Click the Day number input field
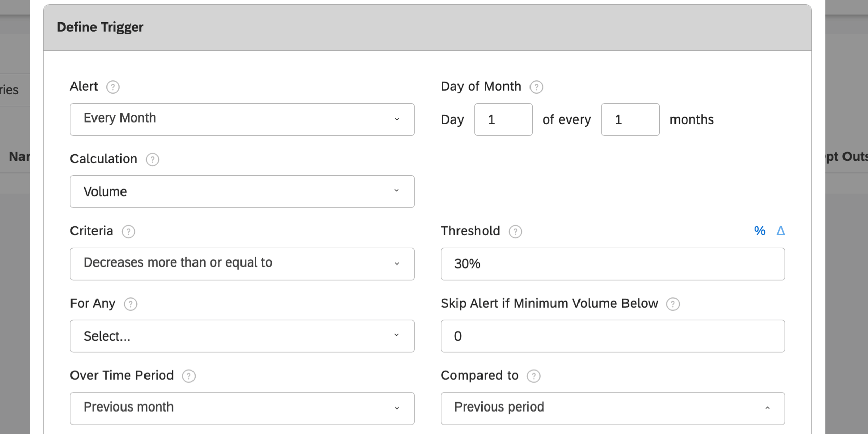 [503, 119]
